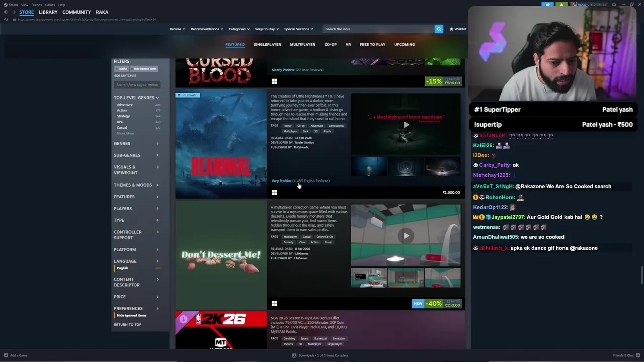
Task: Open the Big Picture mode icon at top right
Action: (614, 5)
